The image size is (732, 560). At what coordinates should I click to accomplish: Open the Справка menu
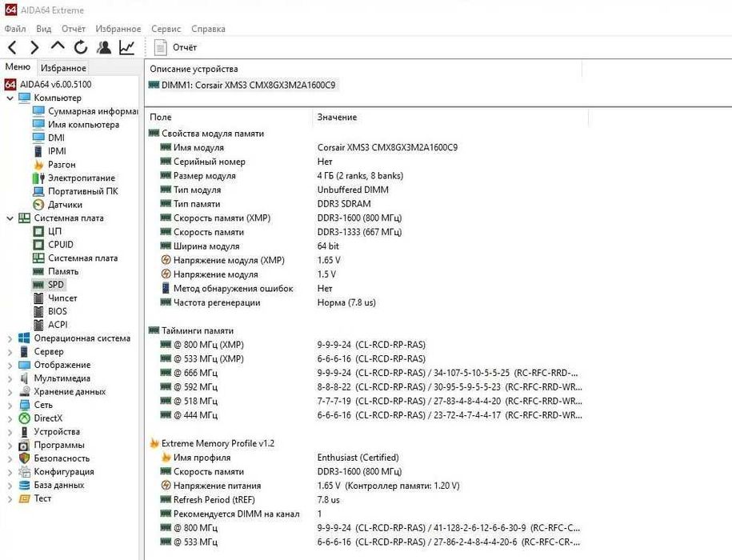click(x=208, y=29)
